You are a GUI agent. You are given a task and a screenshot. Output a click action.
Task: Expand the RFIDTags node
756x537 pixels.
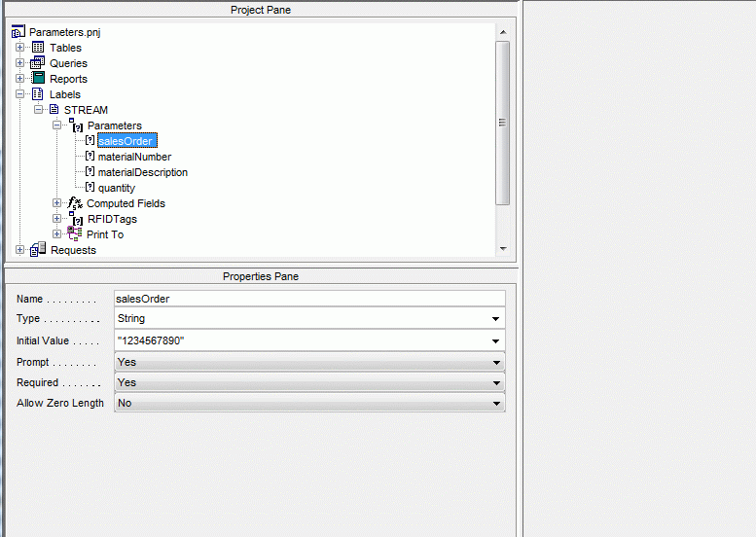tap(56, 218)
